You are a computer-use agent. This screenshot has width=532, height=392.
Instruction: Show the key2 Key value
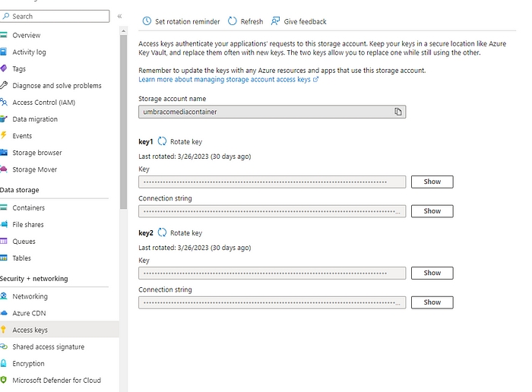432,273
